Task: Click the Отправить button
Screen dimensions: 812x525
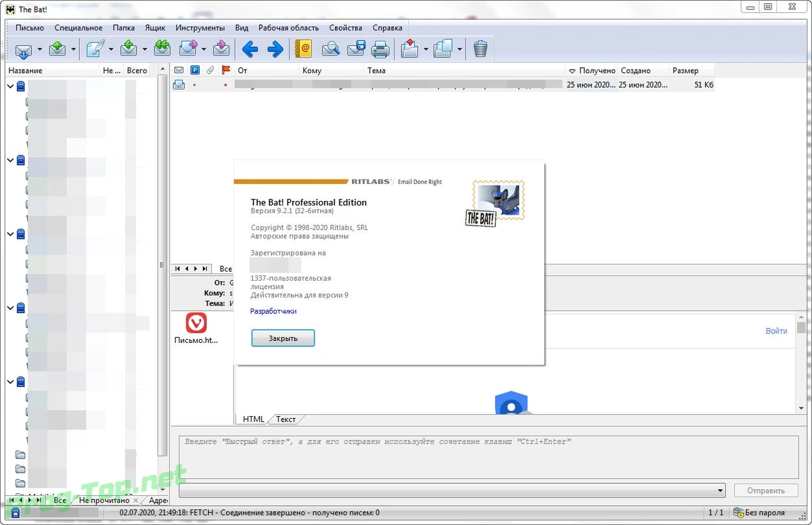Action: [766, 490]
